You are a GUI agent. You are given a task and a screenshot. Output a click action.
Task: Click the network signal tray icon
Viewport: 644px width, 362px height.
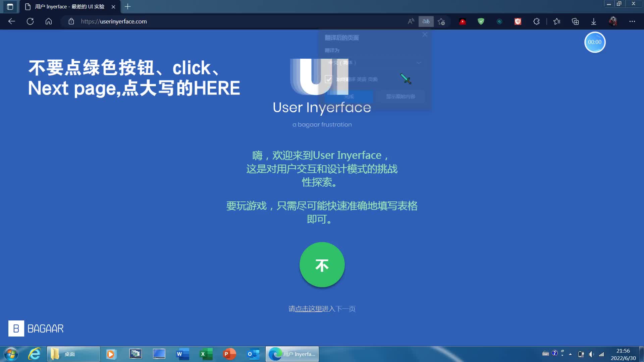pyautogui.click(x=601, y=354)
